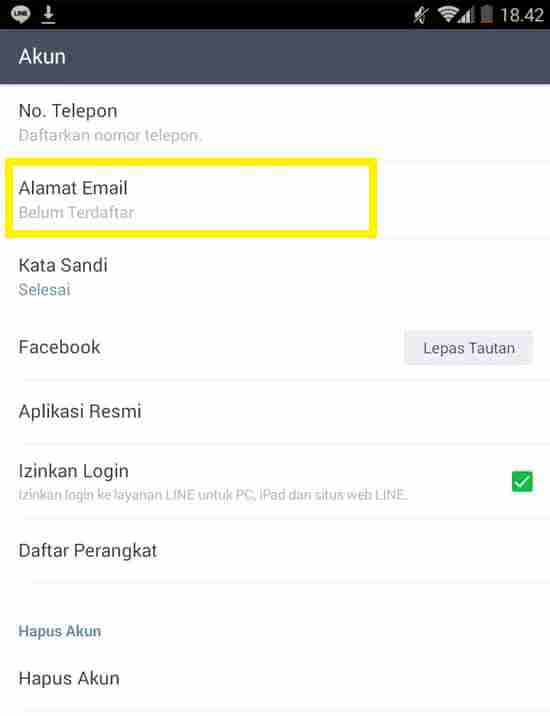Tap the Akun header title
This screenshot has height=716, width=550.
tap(42, 57)
